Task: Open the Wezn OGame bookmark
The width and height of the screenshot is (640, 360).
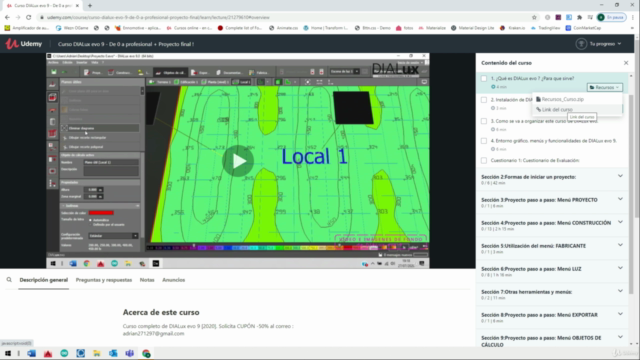Action: 72,28
